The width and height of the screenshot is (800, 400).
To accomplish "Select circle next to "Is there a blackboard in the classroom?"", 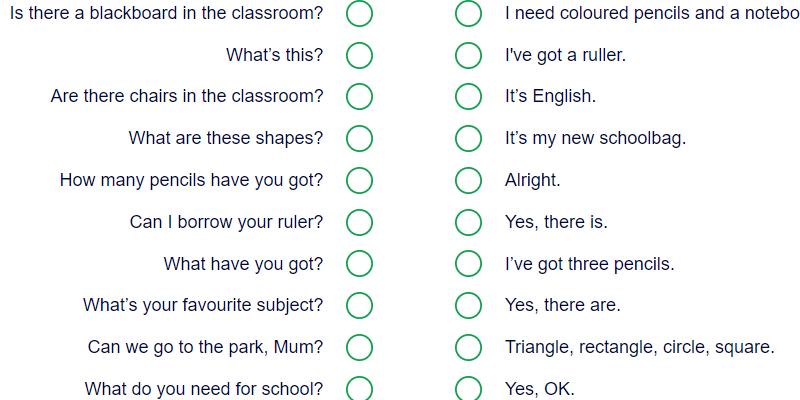I will [360, 14].
